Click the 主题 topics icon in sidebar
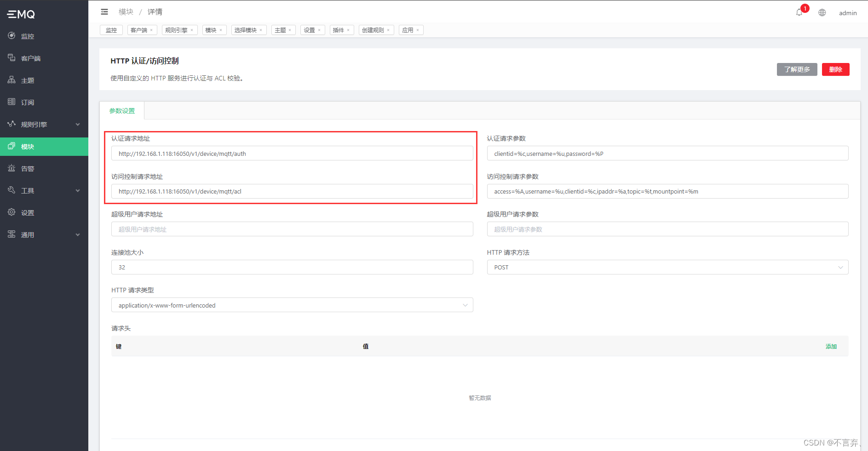Image resolution: width=868 pixels, height=451 pixels. [11, 80]
